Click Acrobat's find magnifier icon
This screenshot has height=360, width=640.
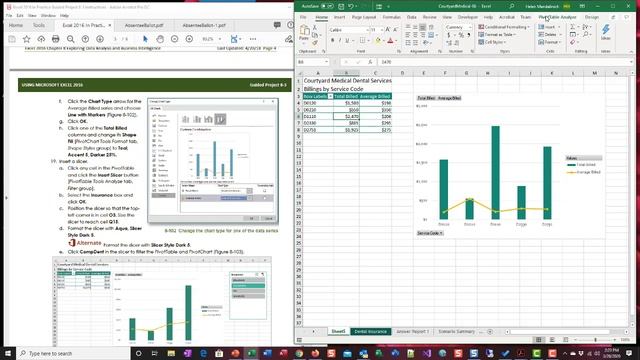pos(71,39)
